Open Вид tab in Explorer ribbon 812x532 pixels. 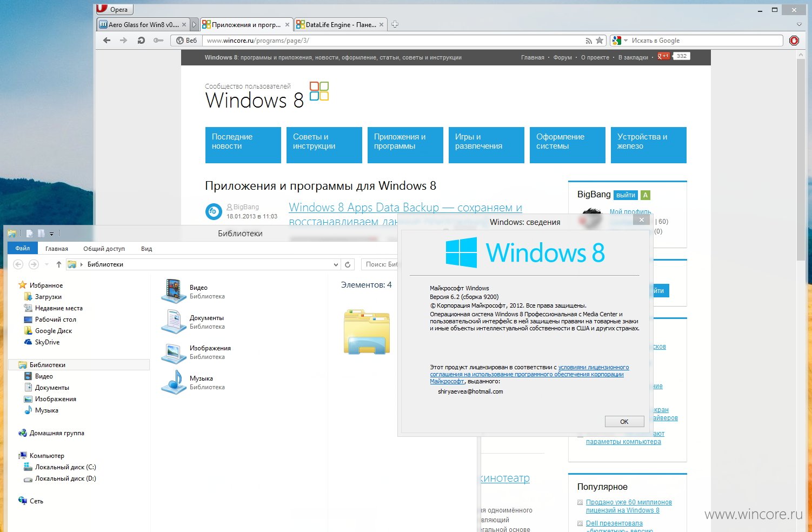(x=147, y=249)
